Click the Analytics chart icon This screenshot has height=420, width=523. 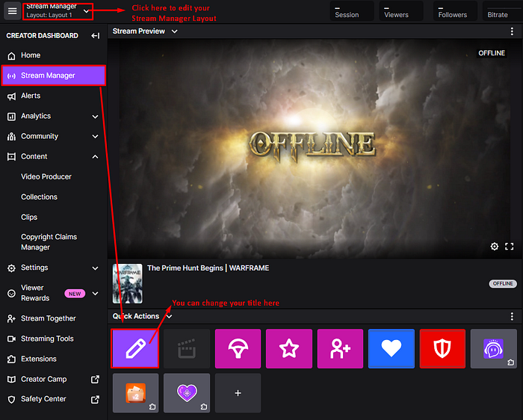11,117
